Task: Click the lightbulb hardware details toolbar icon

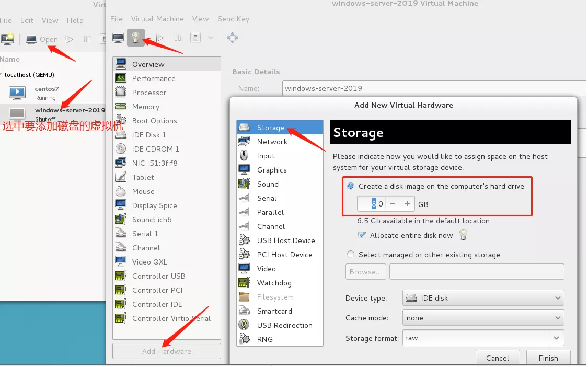Action: tap(135, 38)
